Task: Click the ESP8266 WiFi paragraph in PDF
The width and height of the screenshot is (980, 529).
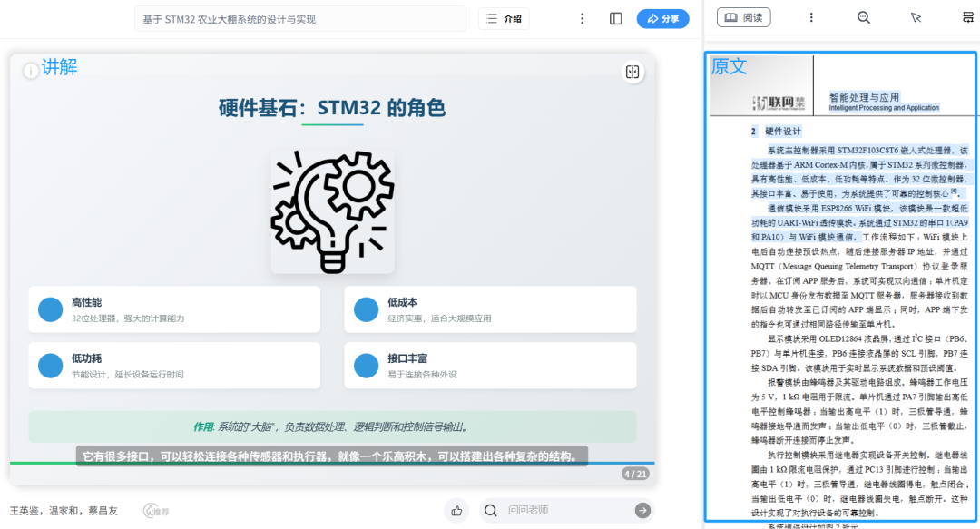Action: (859, 267)
